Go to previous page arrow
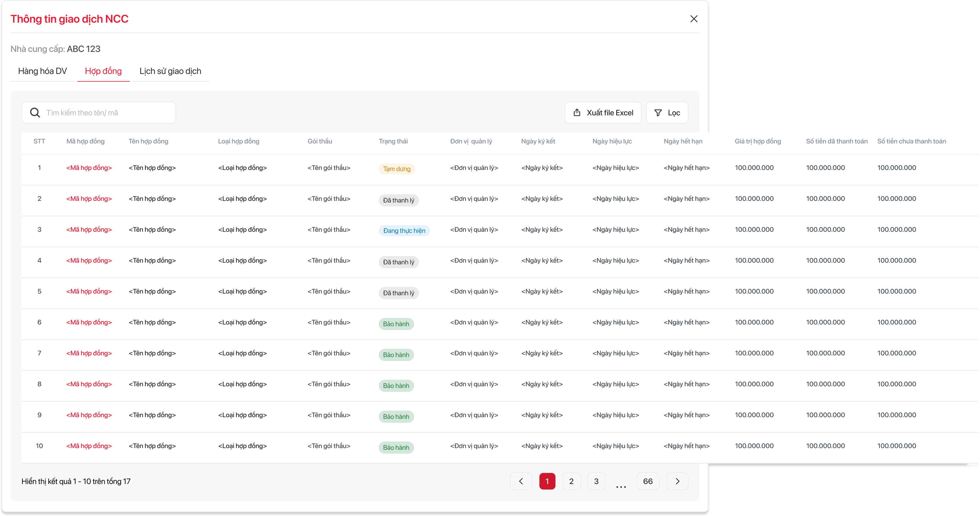 click(521, 481)
